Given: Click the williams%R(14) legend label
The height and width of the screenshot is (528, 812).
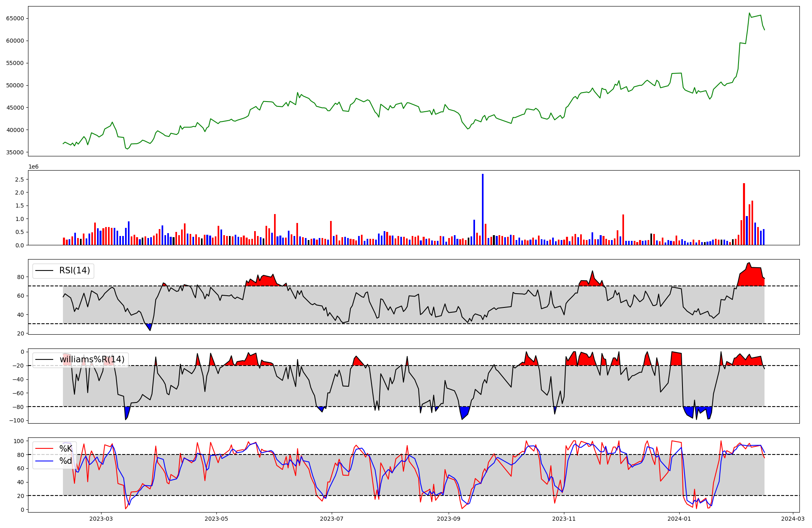Looking at the screenshot, I should pos(92,359).
